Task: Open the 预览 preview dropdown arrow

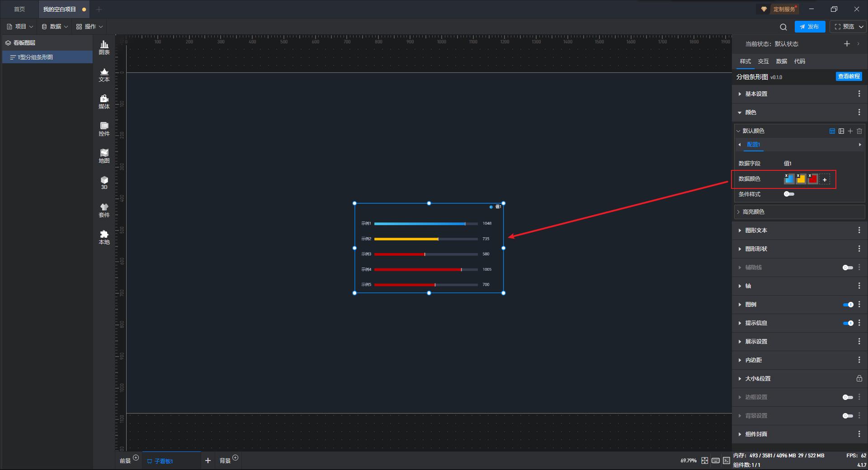Action: coord(861,27)
